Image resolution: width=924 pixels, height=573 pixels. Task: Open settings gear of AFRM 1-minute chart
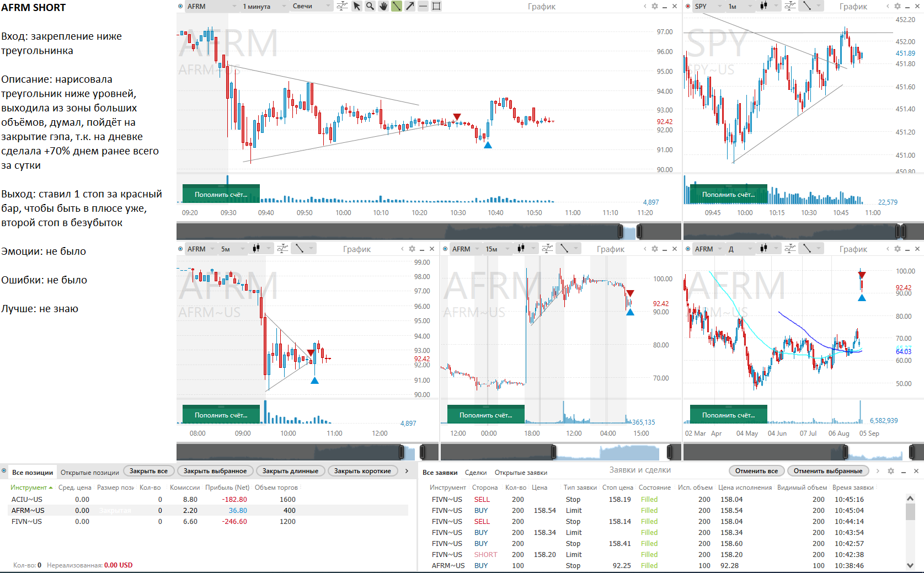655,6
